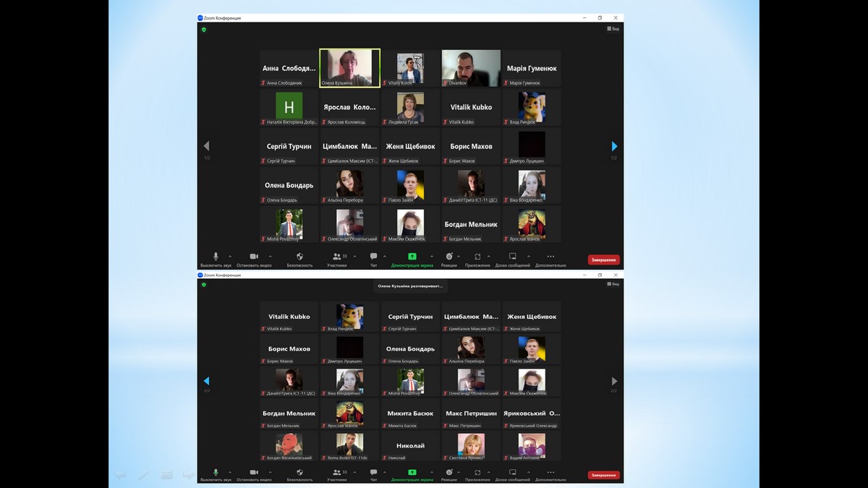Viewport: 868px width, 488px height.
Task: Click green encryption shield in upper Zoom window
Action: [x=204, y=30]
